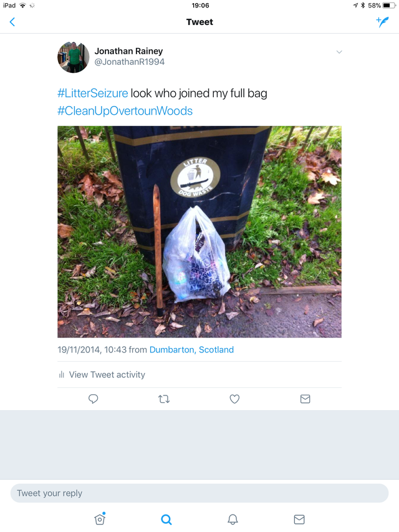Open the Home tab in bottom bar
Viewport: 399px width, 532px height.
click(100, 519)
